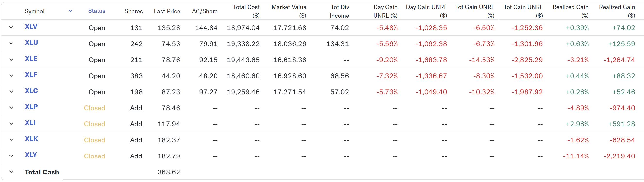This screenshot has width=644, height=182.
Task: Select the Last Price column header
Action: (167, 11)
